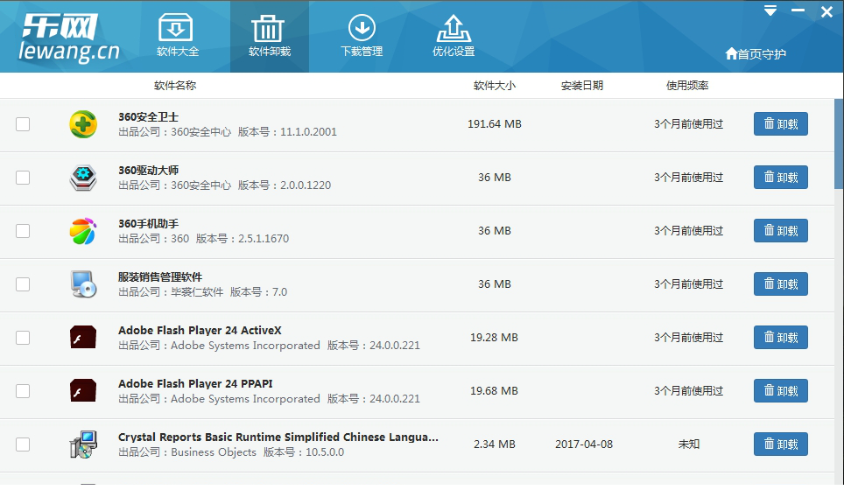Screen dimensions: 844x504
Task: Select the 360手机助手 name text
Action: [x=148, y=223]
